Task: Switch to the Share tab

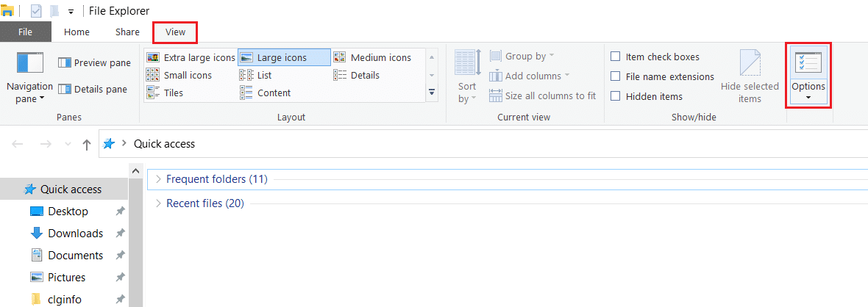Action: pyautogui.click(x=127, y=32)
